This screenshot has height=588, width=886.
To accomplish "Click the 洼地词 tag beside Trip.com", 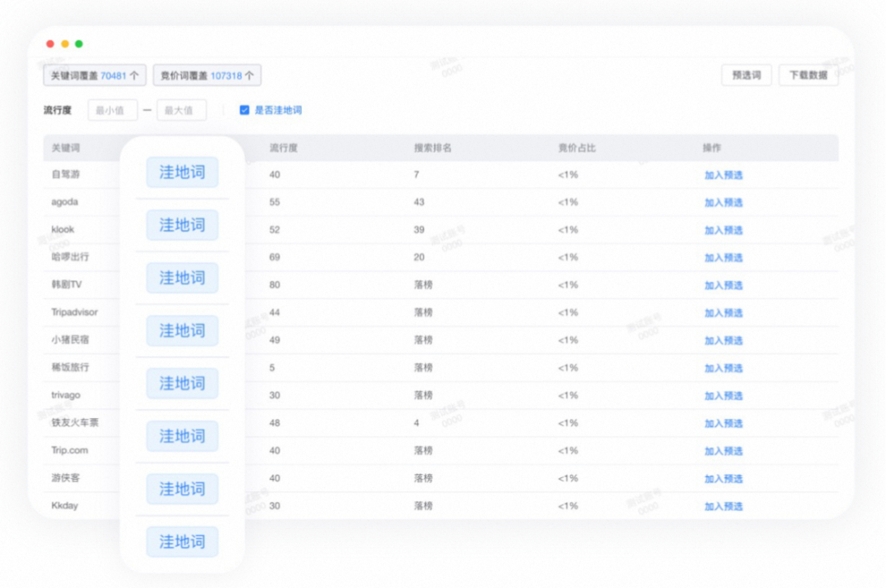I will (180, 435).
